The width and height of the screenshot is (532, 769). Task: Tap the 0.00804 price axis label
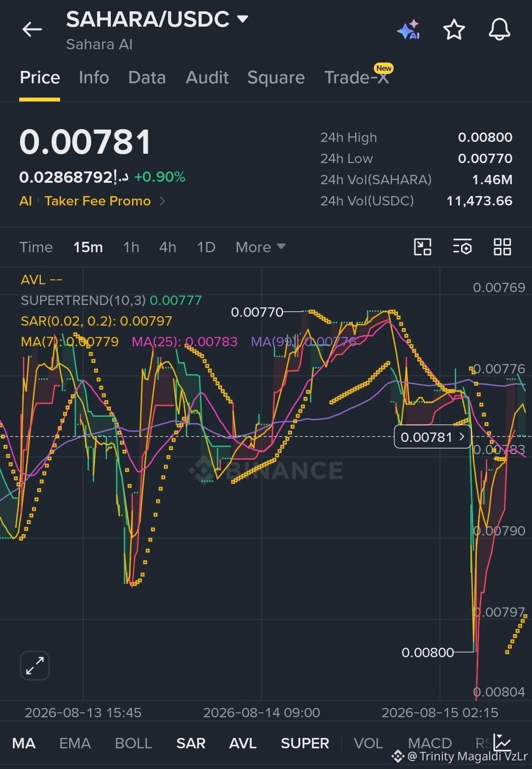coord(499,692)
